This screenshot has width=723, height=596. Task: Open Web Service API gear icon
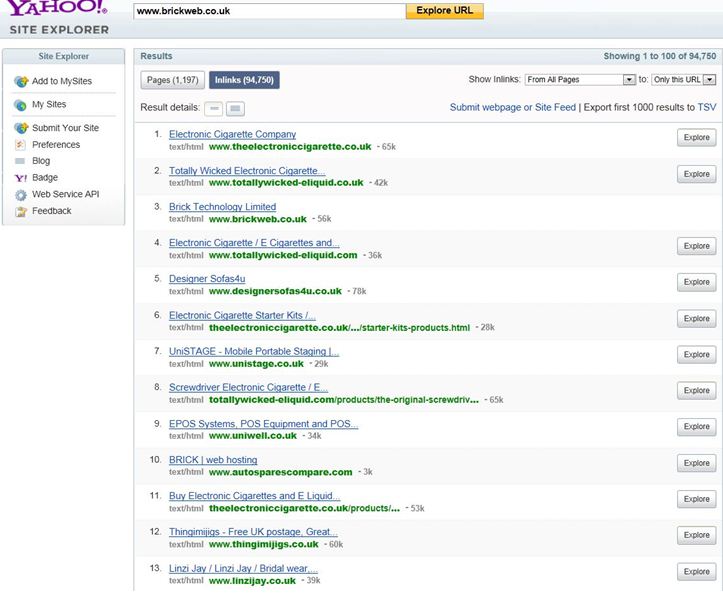[x=20, y=195]
